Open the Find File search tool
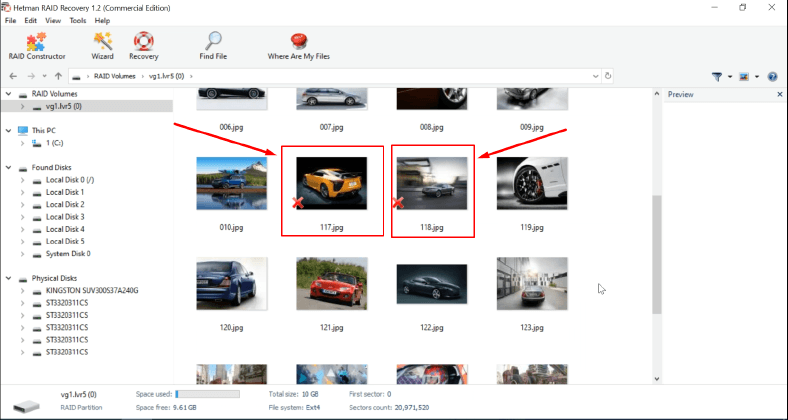The image size is (788, 420). (x=213, y=46)
